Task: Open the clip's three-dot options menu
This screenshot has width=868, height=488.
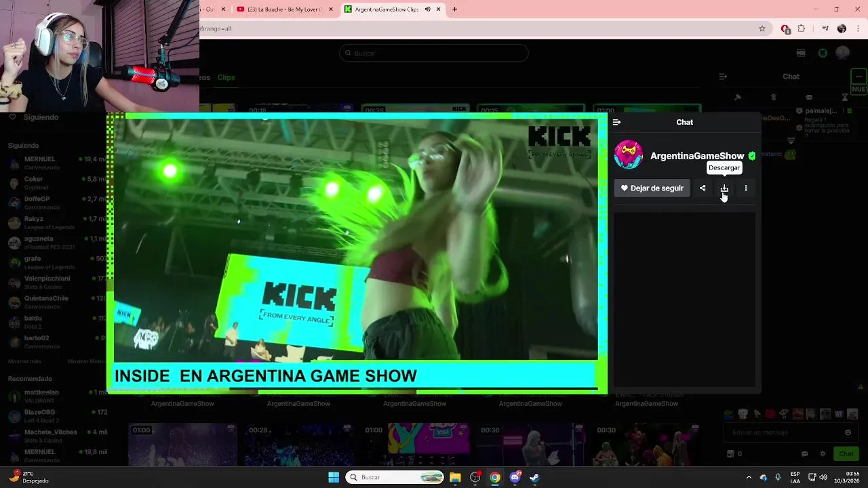Action: [746, 188]
